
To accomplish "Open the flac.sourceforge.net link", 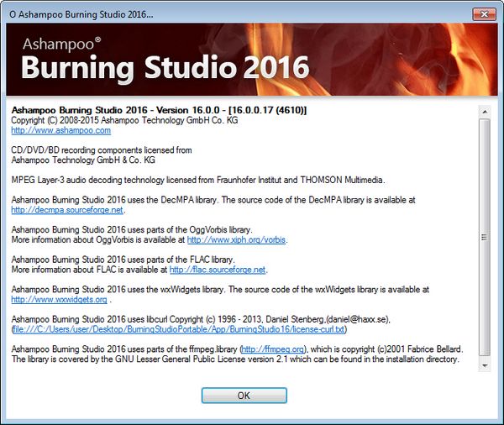I will coord(218,270).
